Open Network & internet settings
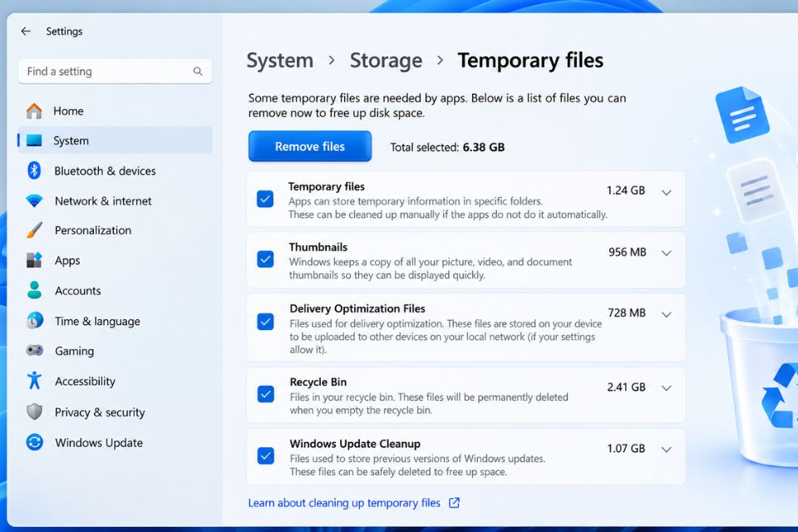The image size is (798, 532). tap(115, 200)
